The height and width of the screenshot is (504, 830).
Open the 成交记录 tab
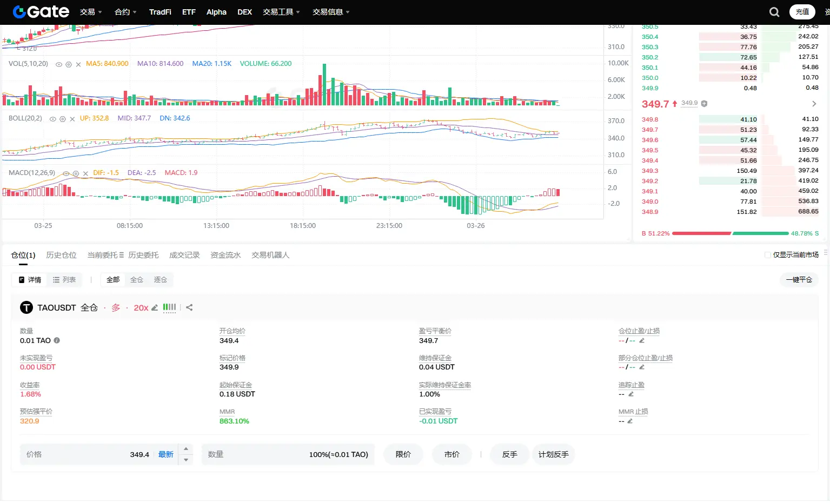coord(184,255)
